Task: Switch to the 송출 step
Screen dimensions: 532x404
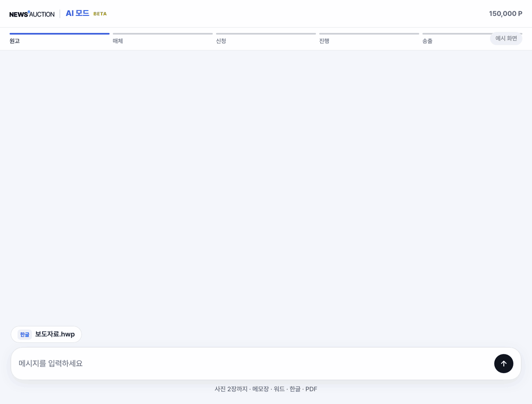Action: (427, 41)
